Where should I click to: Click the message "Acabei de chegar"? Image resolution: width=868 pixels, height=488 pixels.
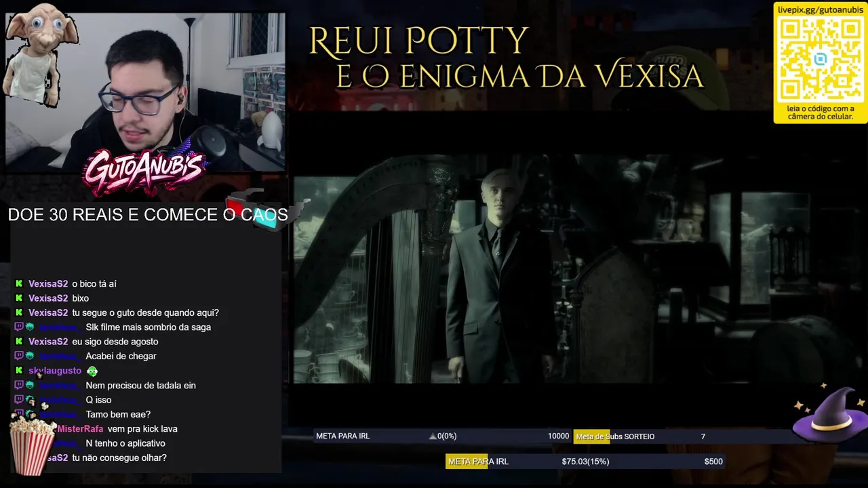pos(121,357)
